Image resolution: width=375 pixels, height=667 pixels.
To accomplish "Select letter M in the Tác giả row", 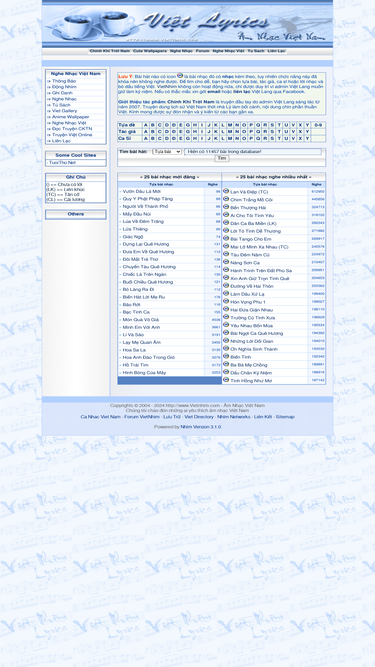I will [x=230, y=131].
